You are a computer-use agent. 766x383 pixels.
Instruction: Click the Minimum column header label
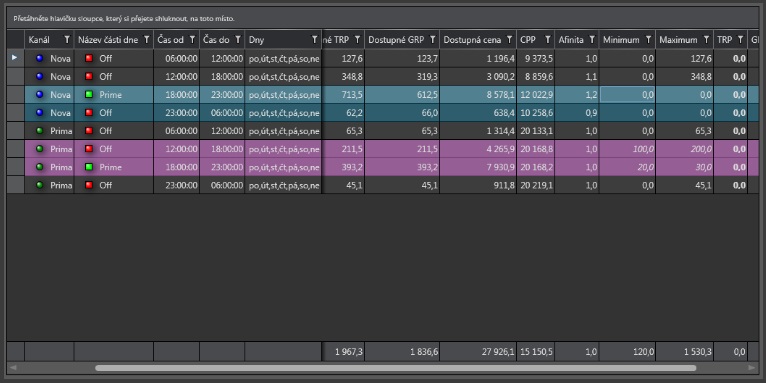621,40
